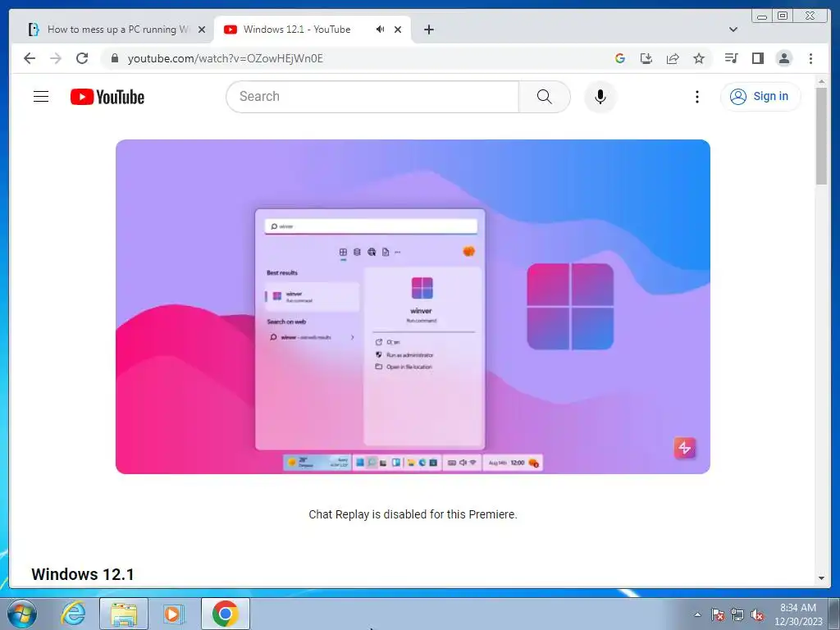Open the YouTube hamburger guide menu
Image resolution: width=840 pixels, height=630 pixels.
pos(41,97)
